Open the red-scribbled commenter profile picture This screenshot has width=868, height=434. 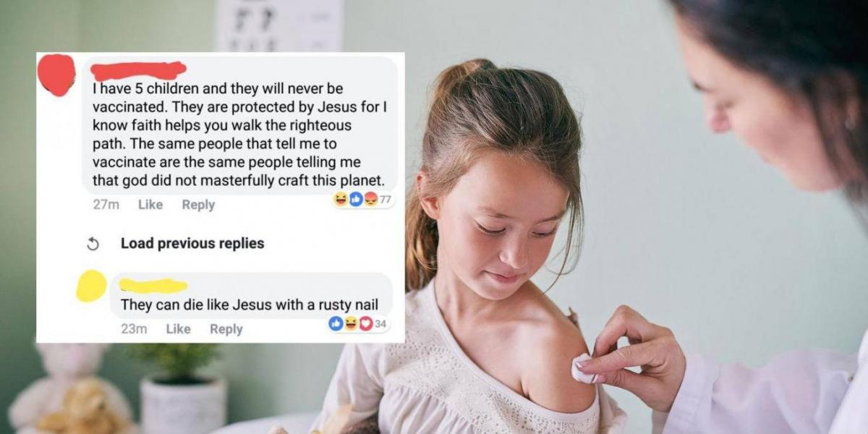56,75
